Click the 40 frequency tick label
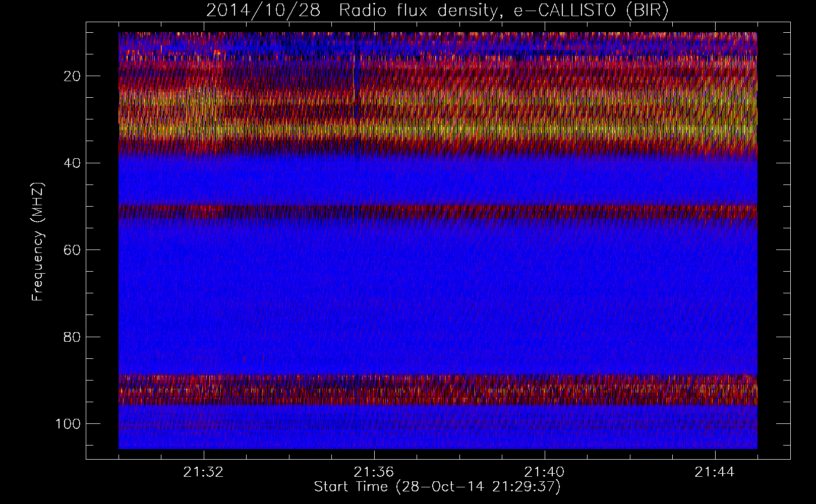The width and height of the screenshot is (816, 504). (x=71, y=163)
